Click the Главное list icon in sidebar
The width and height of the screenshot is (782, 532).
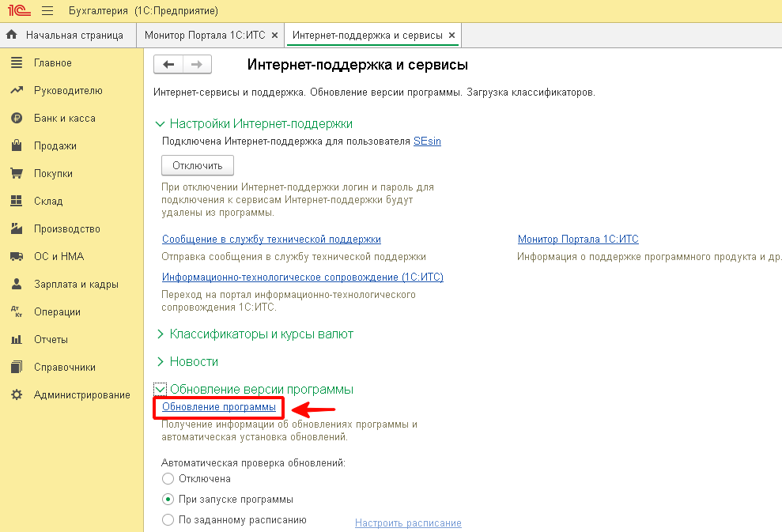point(17,62)
